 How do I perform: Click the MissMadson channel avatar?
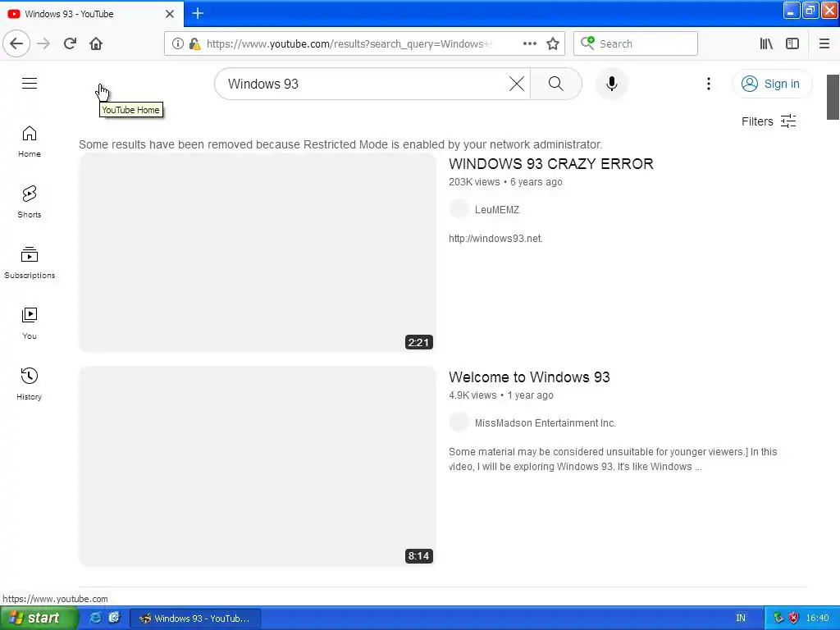coord(459,422)
